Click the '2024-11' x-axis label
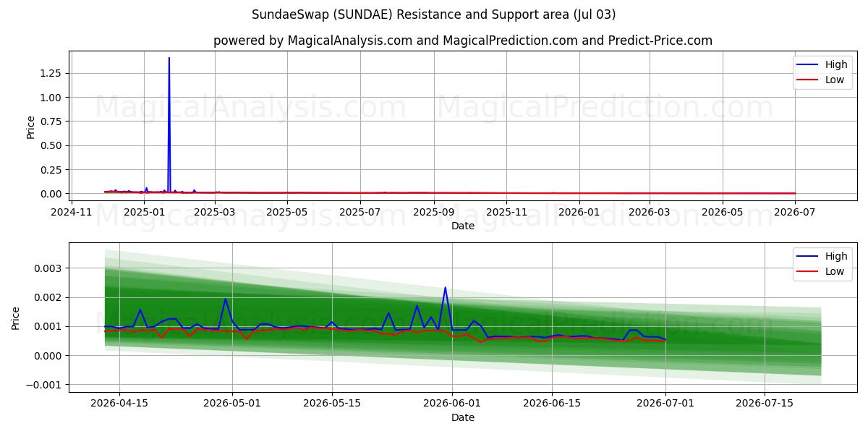 pyautogui.click(x=72, y=211)
